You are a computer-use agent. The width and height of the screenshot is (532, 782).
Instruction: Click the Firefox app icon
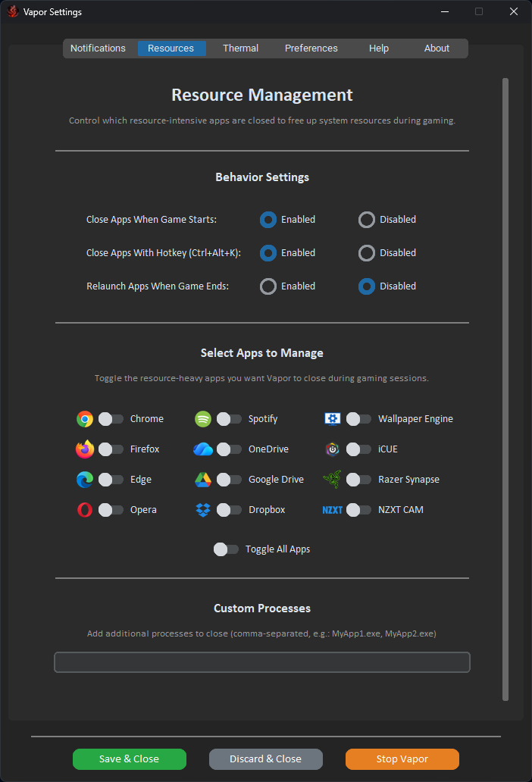click(84, 449)
